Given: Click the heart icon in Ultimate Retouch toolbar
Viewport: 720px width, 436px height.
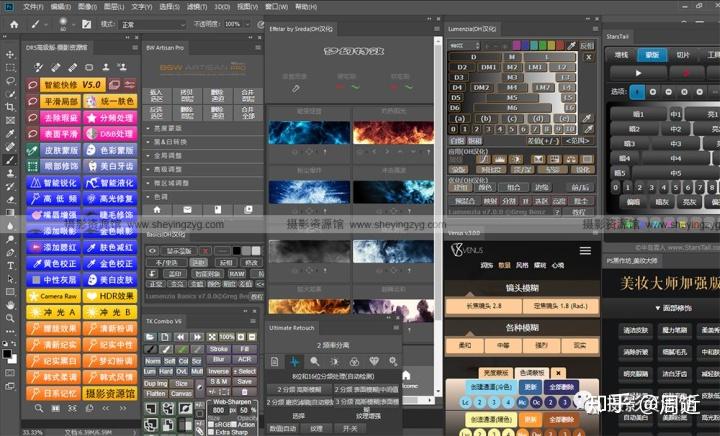Looking at the screenshot, I should 374,362.
